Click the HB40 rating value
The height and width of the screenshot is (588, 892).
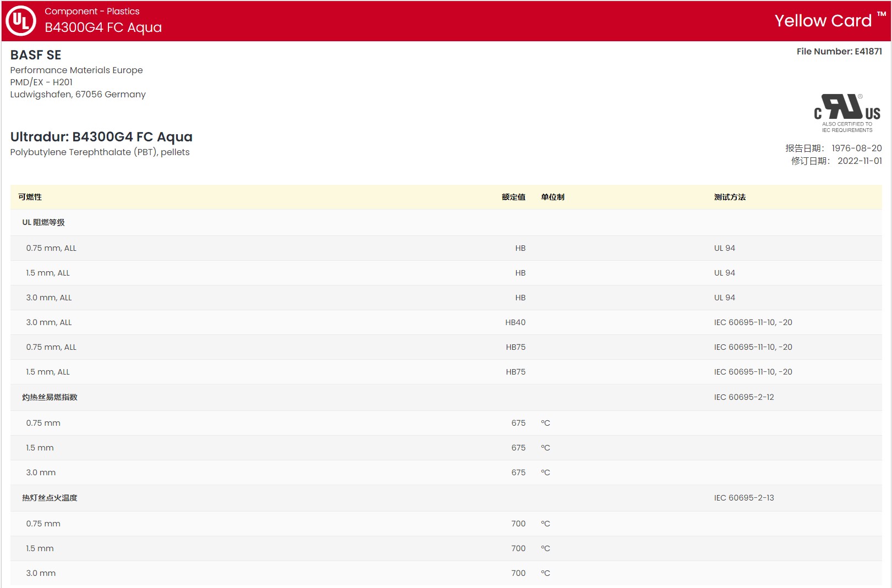[515, 322]
